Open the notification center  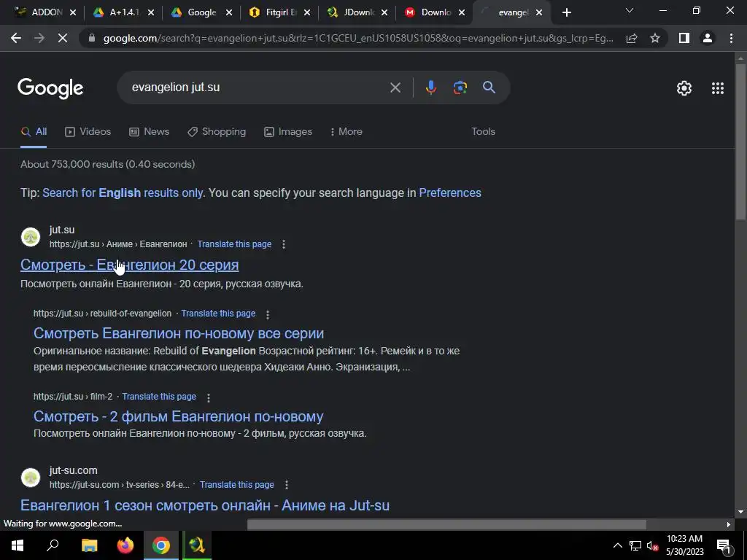coord(724,545)
